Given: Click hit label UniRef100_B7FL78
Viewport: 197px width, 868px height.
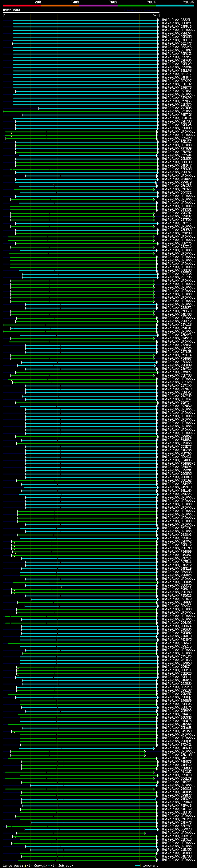Looking at the screenshot, I should click(x=176, y=40).
